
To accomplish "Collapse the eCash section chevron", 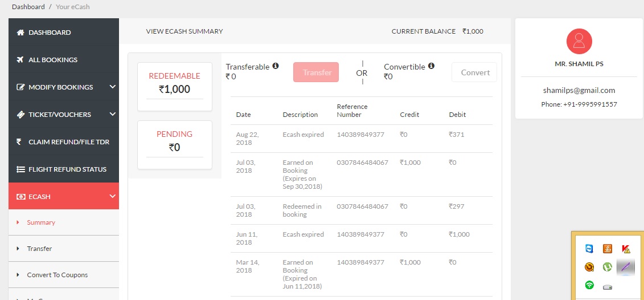I will pyautogui.click(x=113, y=196).
